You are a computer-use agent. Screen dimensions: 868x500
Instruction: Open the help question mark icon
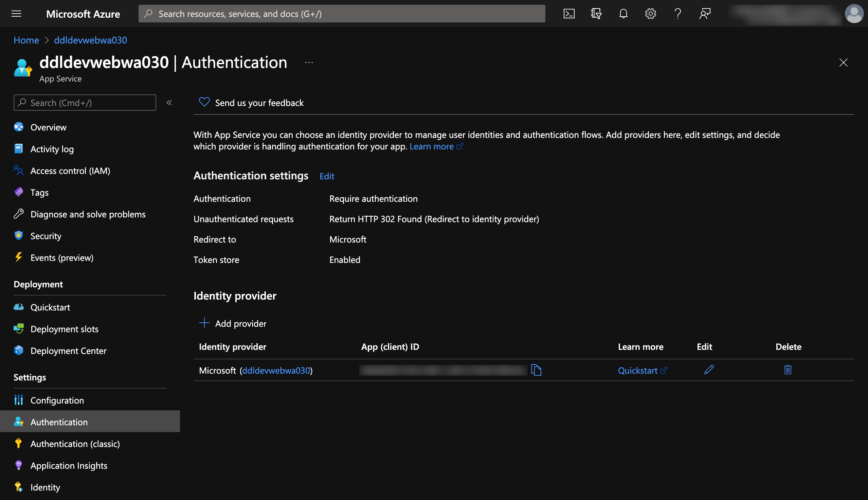point(677,14)
